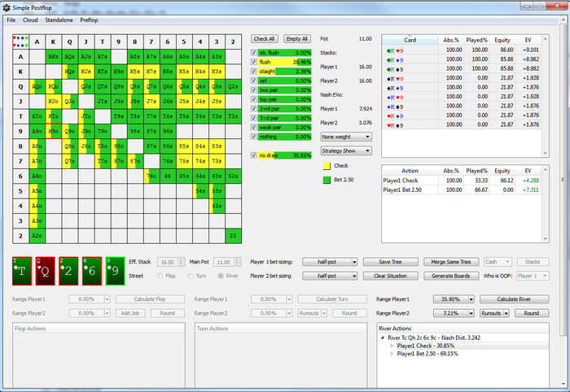Viewport: 570px width, 392px height.
Task: Expand the Player1 Bet 2.50 - 69.15% node
Action: click(x=392, y=354)
